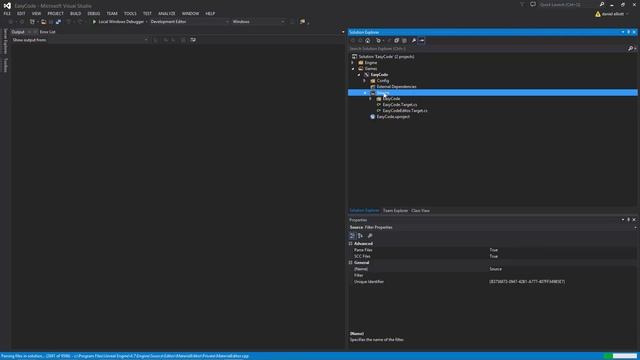640x360 pixels.
Task: Click the Solution Explorer search magnifier icon
Action: [630, 49]
